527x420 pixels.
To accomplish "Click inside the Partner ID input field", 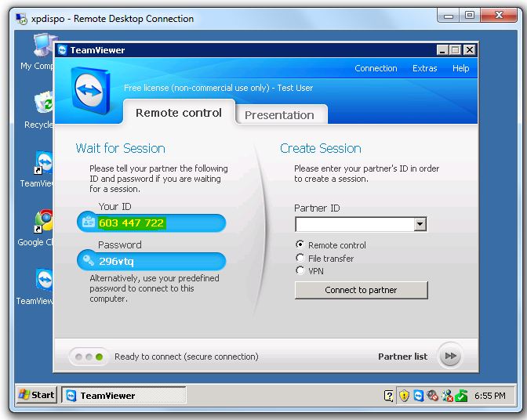I will (x=355, y=224).
